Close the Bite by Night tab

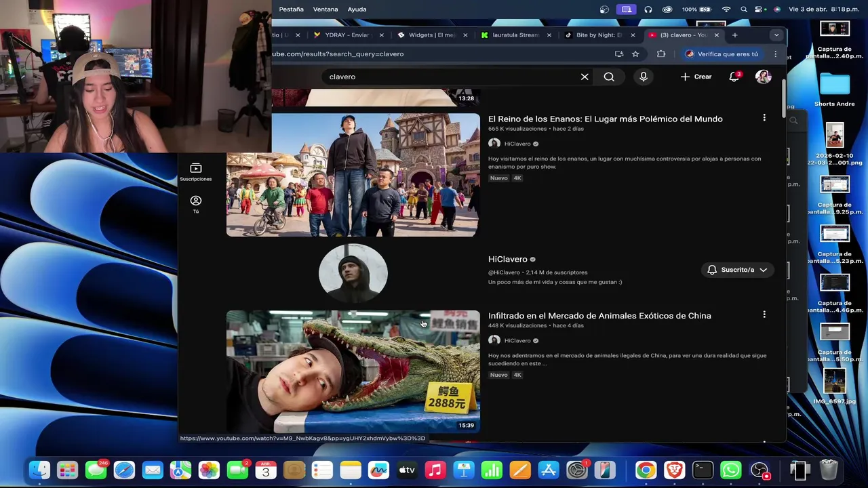tap(633, 35)
